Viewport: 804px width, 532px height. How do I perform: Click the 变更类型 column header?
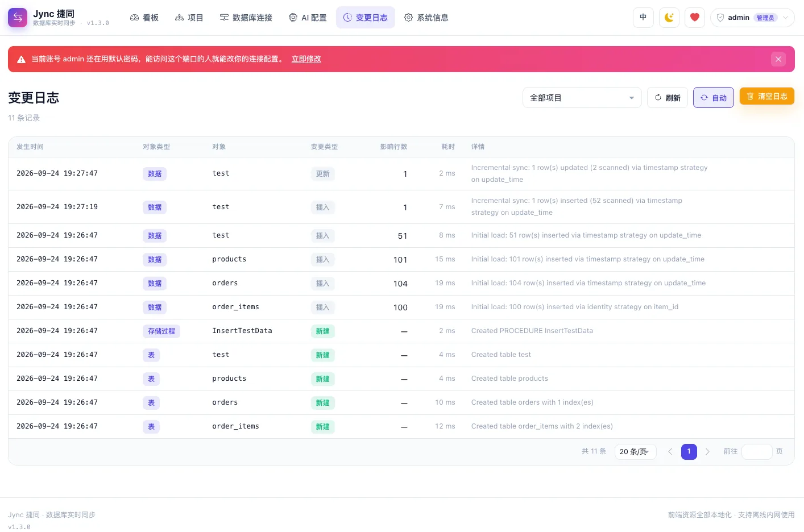click(x=325, y=147)
